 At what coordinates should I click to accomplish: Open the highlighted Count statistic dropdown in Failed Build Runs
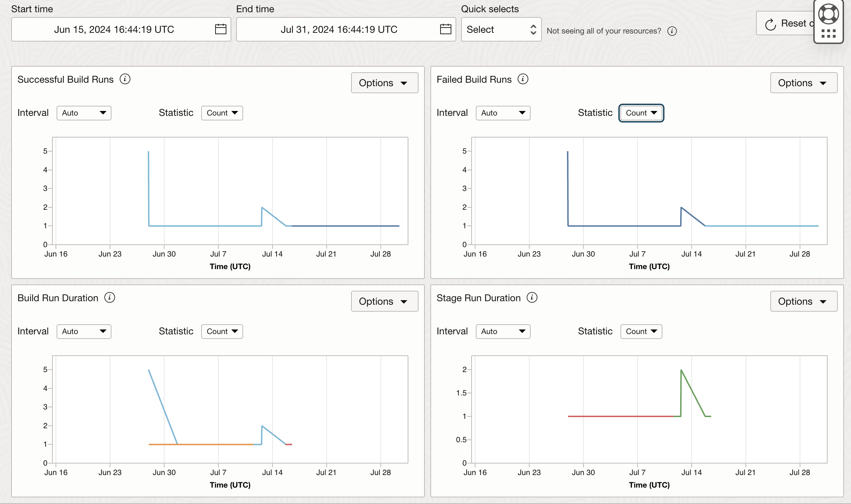coord(641,113)
